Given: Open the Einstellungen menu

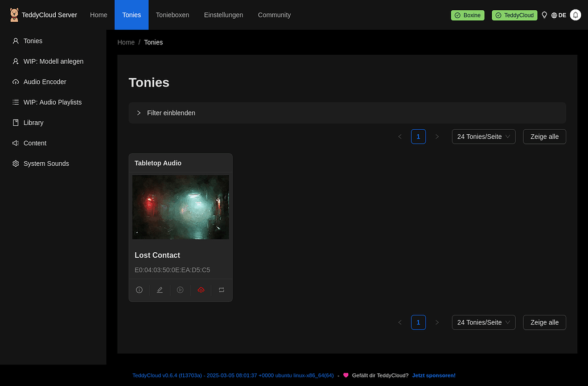Looking at the screenshot, I should (223, 15).
